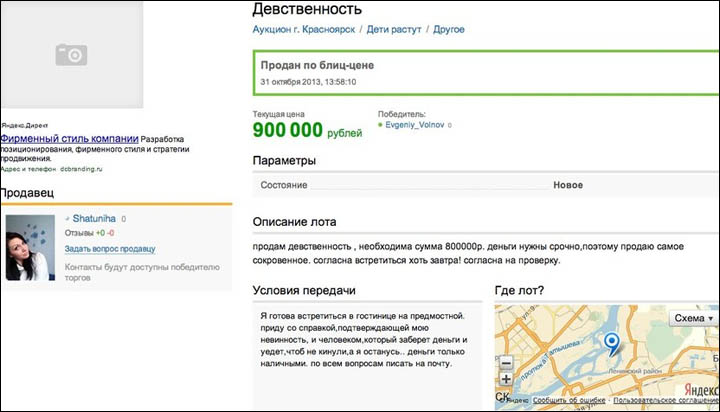Zoom out the map with minus button
Viewport: 720px width, 412px height.
[505, 363]
